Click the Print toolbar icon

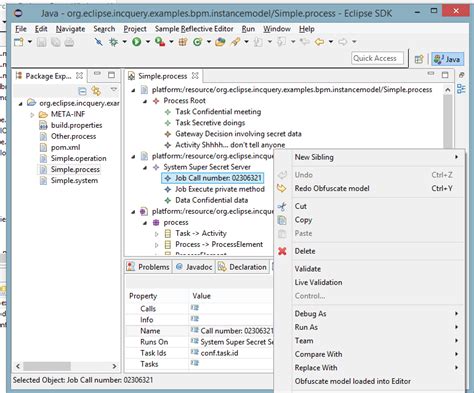pyautogui.click(x=69, y=42)
